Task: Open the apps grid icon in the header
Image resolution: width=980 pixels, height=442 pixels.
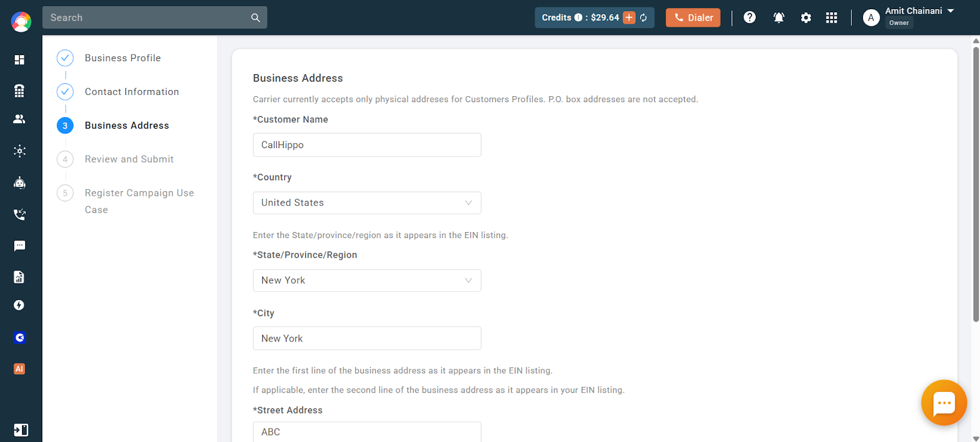Action: [831, 18]
